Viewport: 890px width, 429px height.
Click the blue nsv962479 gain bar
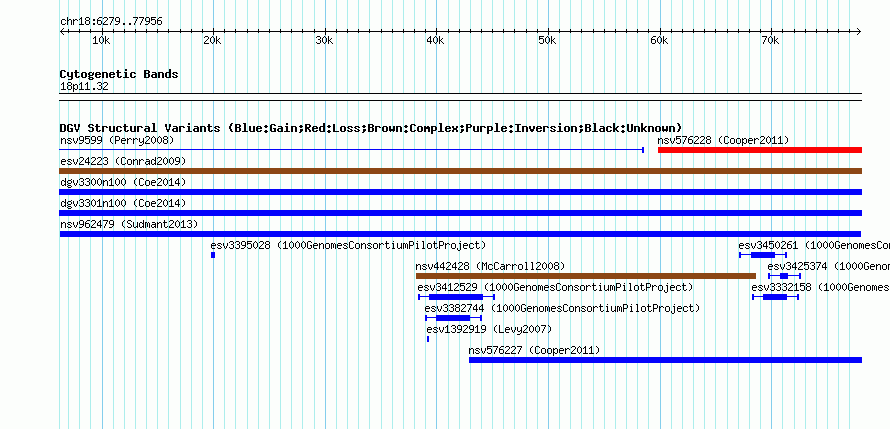(x=460, y=234)
